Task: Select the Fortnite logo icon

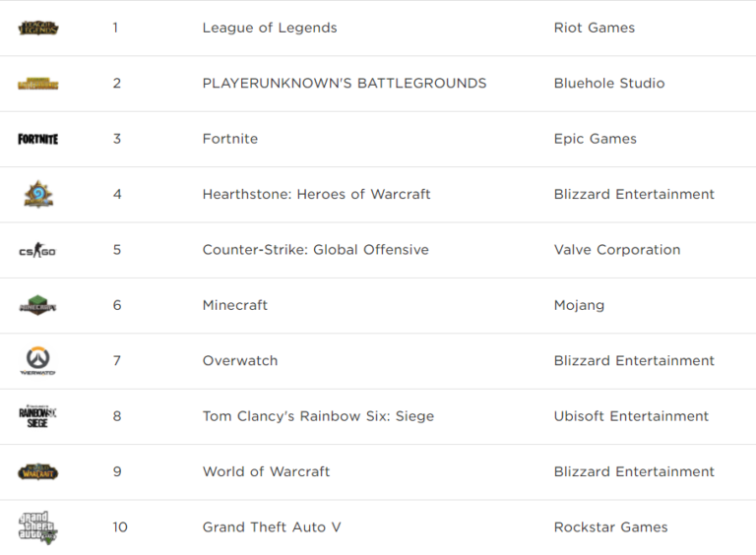Action: tap(38, 139)
